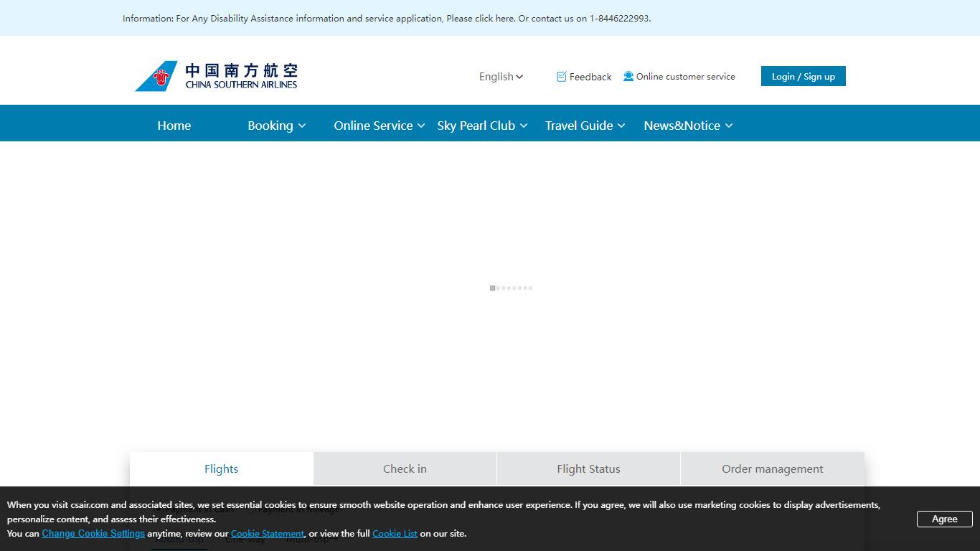Expand the Booking menu chevron

coord(302,126)
